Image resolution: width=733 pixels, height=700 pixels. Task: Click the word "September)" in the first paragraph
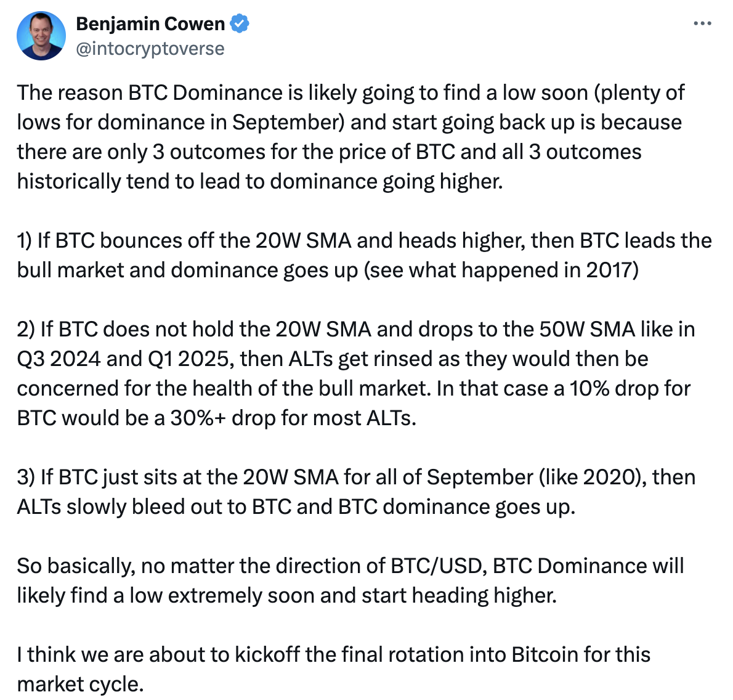point(288,123)
